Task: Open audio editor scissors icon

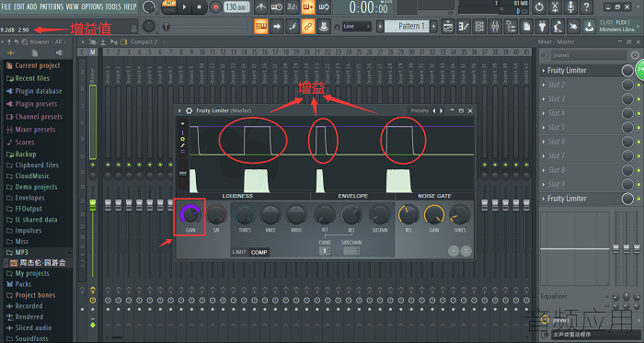Action: [555, 6]
